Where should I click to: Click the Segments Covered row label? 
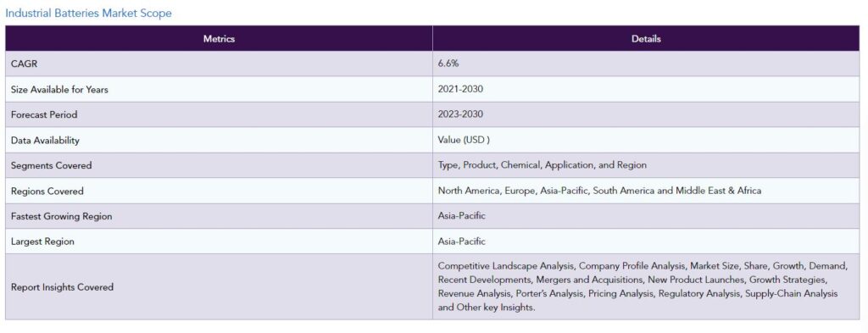point(52,165)
